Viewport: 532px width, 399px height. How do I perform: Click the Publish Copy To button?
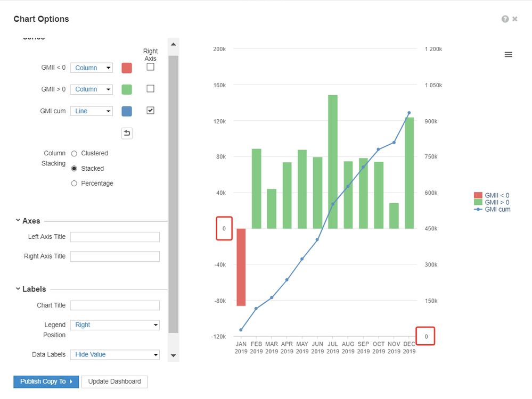tap(46, 382)
